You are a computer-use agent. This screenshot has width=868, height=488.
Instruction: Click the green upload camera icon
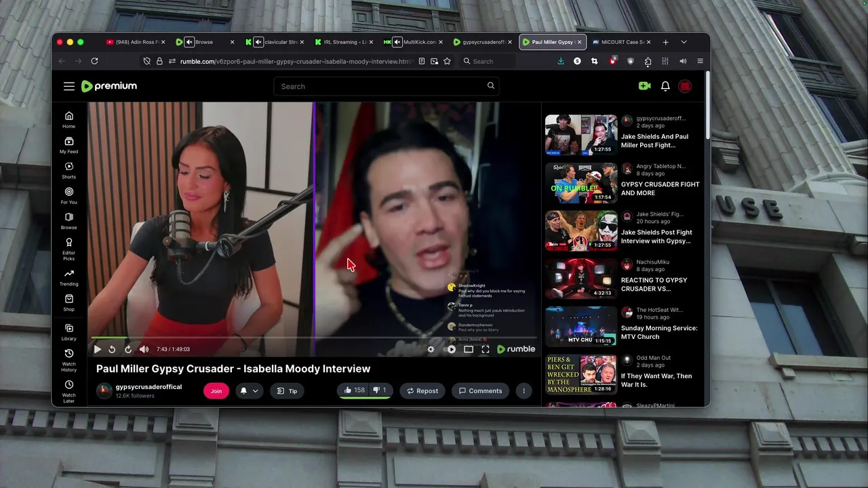(x=644, y=86)
